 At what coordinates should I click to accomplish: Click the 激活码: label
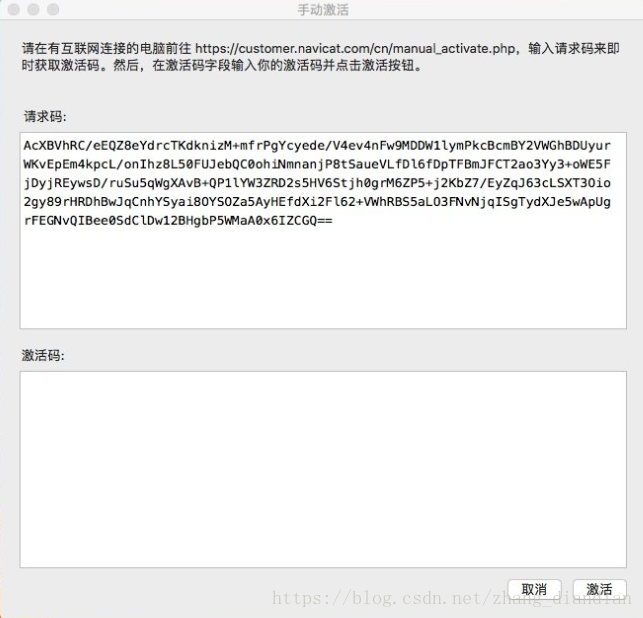coord(43,355)
